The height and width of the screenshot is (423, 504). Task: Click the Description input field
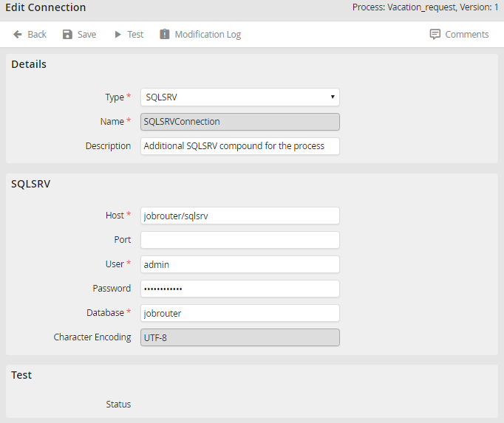point(239,146)
